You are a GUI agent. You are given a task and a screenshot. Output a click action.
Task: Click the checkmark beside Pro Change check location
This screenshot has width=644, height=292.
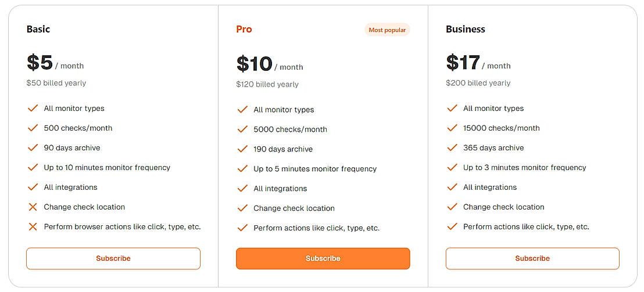click(x=242, y=208)
